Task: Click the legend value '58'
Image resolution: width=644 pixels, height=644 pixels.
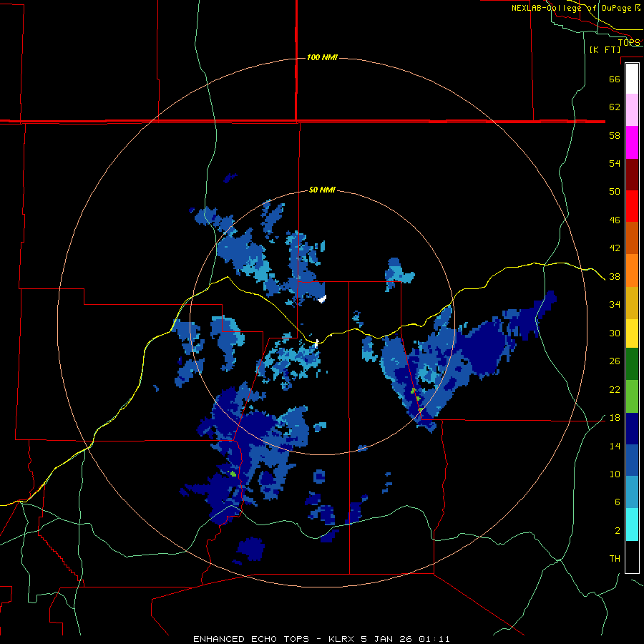Action: tap(615, 135)
